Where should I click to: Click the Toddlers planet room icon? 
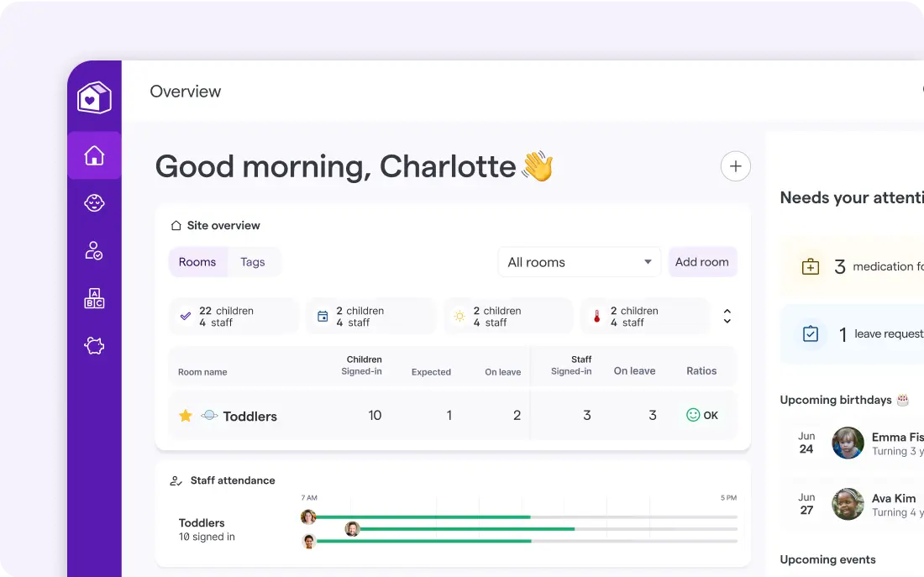[209, 416]
